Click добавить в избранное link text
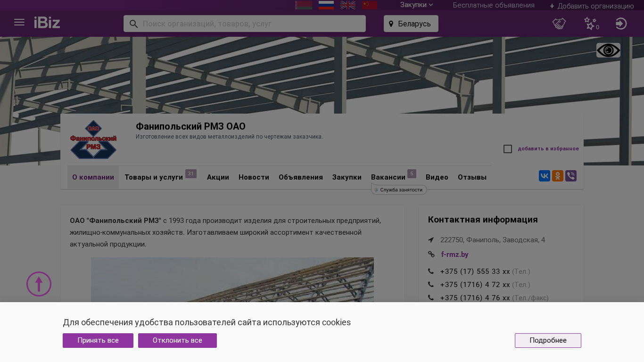The width and height of the screenshot is (644, 362). pyautogui.click(x=548, y=149)
